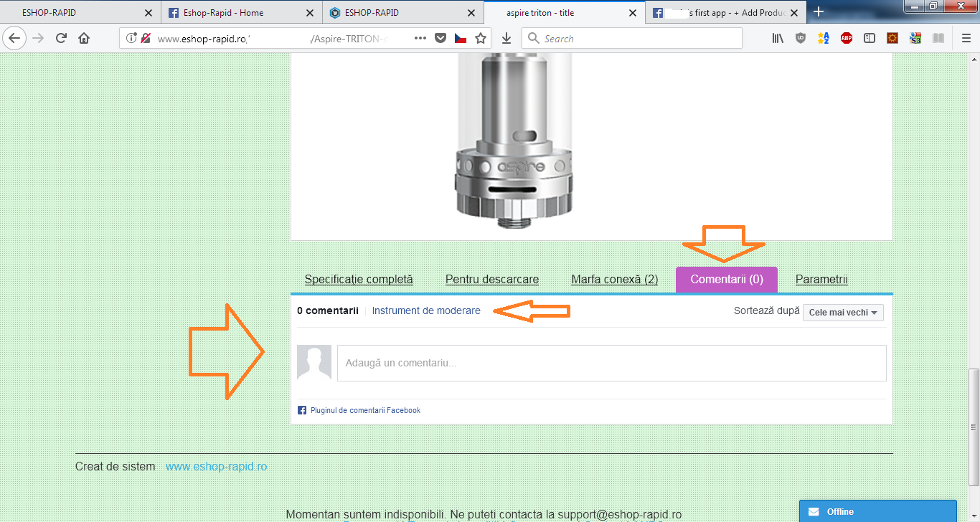Close the Eshop-Rapid Home tab
The width and height of the screenshot is (980, 522).
click(x=310, y=13)
